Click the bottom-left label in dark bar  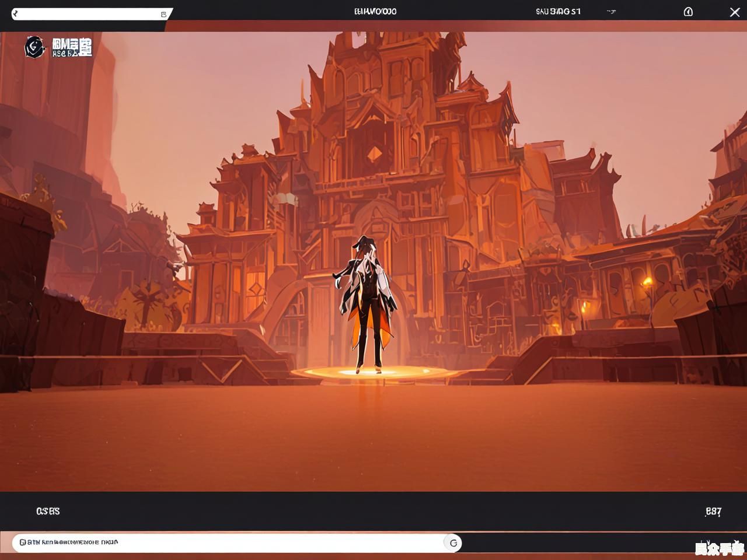point(48,511)
